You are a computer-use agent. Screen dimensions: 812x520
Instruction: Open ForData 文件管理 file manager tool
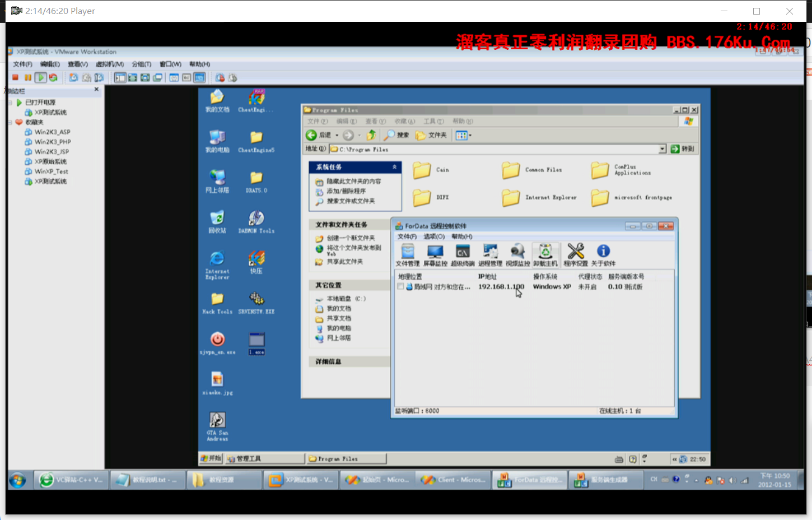pyautogui.click(x=408, y=255)
